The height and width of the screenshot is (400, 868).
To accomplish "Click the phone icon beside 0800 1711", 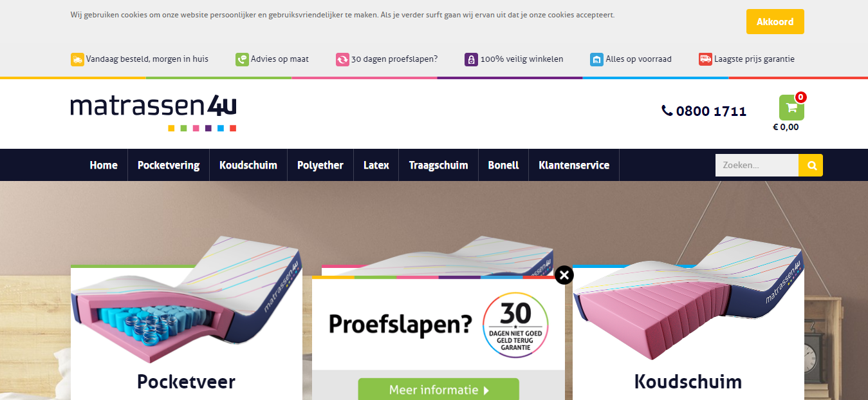I will pos(667,111).
